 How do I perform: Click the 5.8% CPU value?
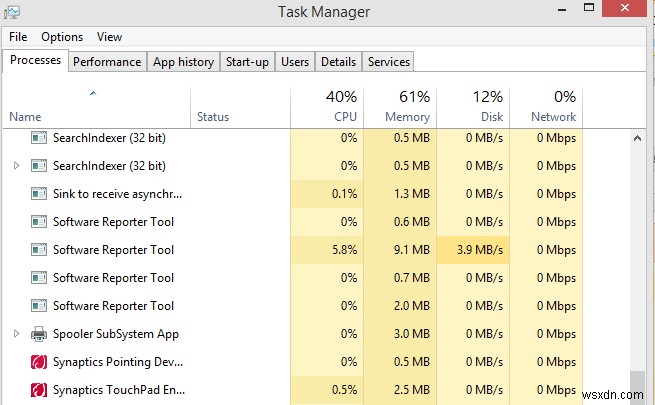point(345,250)
